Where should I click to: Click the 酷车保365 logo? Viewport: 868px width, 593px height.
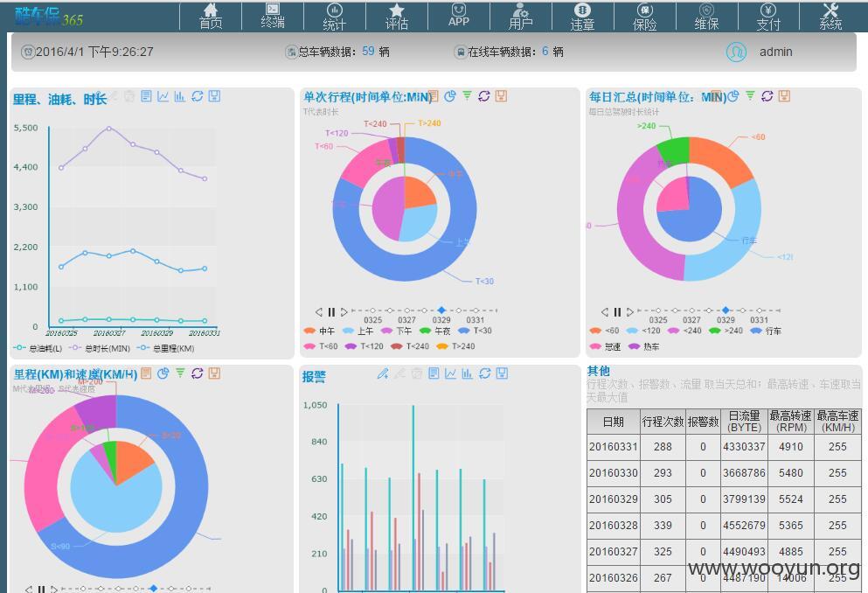pos(49,17)
